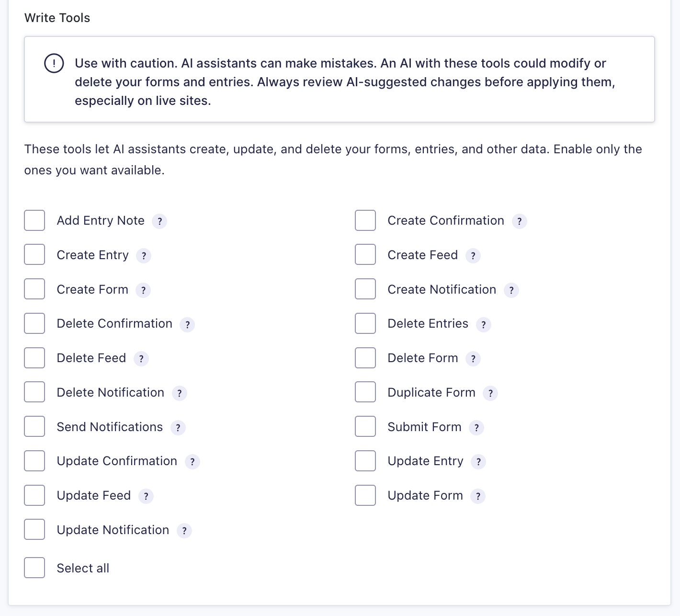The height and width of the screenshot is (616, 680).
Task: Open the help tooltip for Create Confirmation
Action: coord(520,221)
